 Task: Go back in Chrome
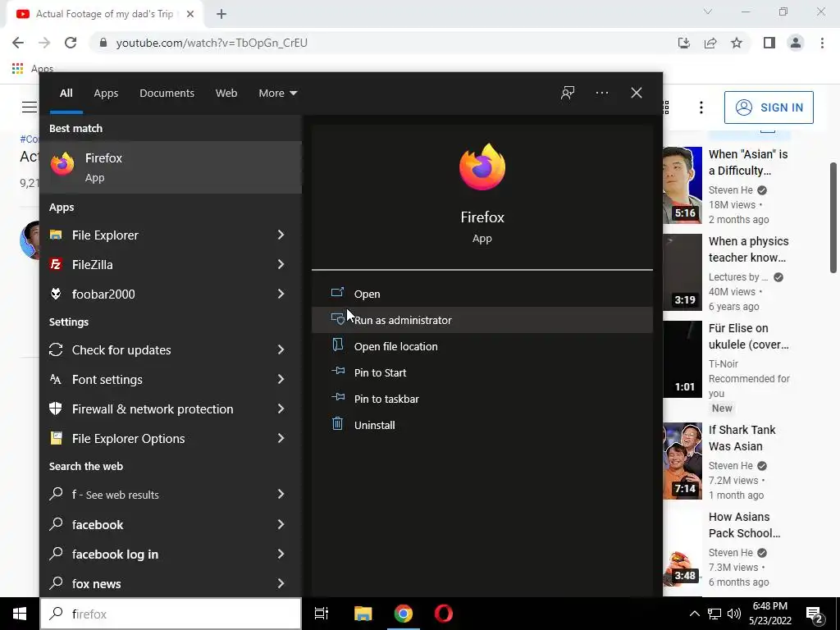[x=18, y=43]
